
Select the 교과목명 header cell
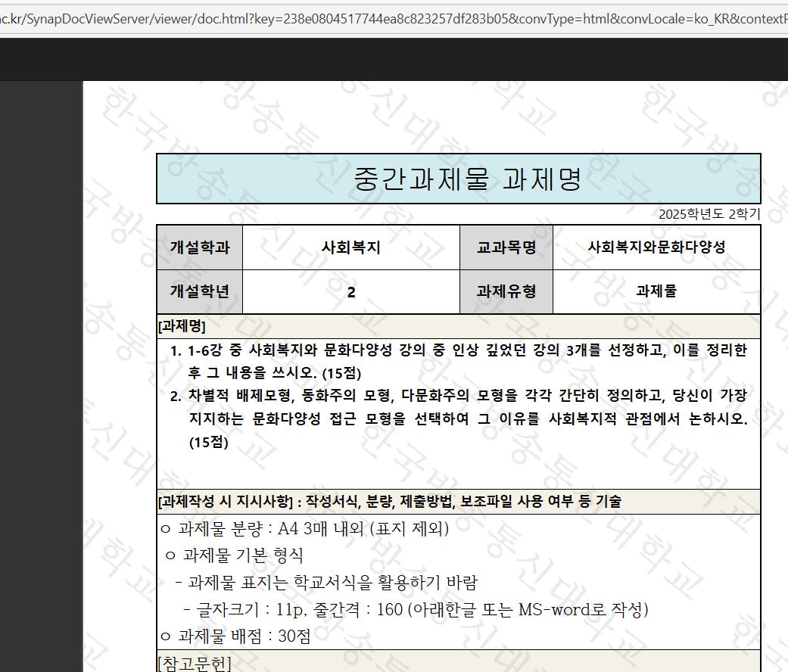[x=506, y=247]
